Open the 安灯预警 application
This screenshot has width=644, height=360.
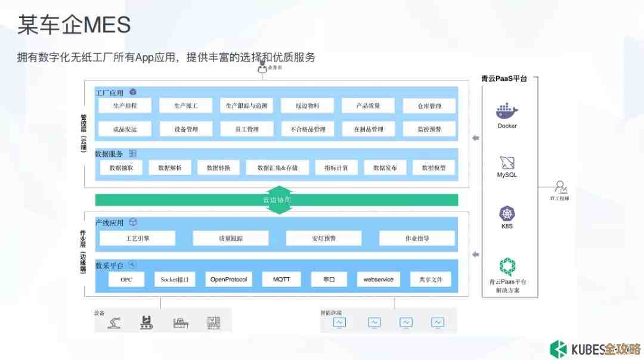tap(324, 238)
